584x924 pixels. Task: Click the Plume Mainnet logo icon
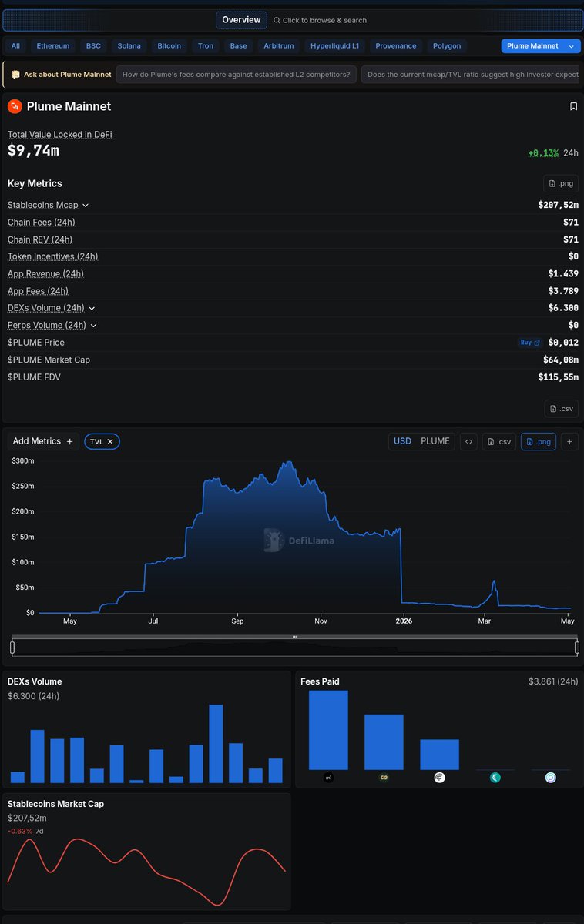click(15, 106)
